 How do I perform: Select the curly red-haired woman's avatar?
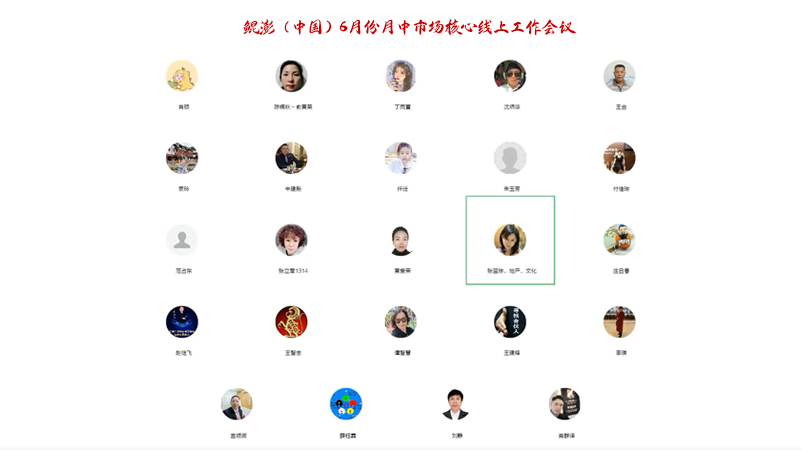click(291, 240)
